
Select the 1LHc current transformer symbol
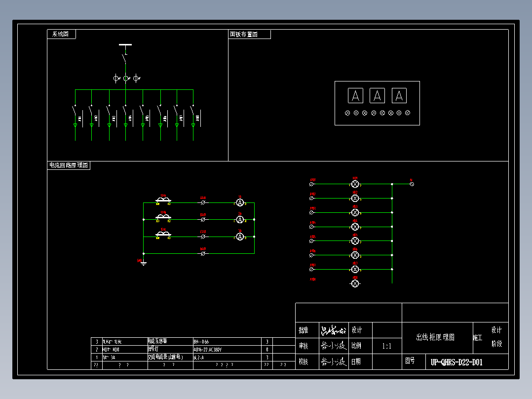point(163,234)
